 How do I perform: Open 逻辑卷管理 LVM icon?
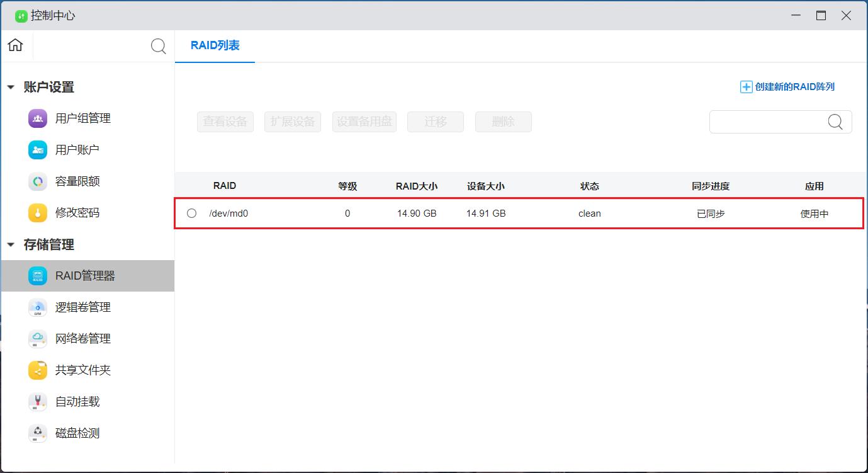38,307
